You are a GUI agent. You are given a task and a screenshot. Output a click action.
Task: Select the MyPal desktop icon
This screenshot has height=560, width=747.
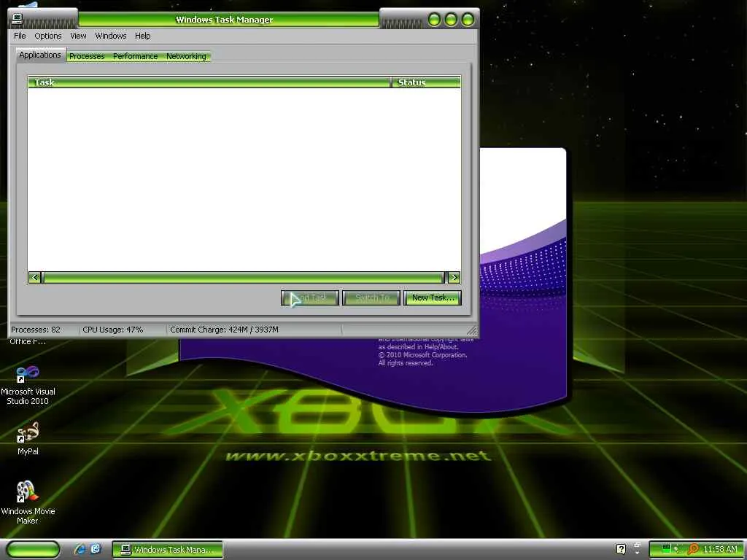pos(28,438)
